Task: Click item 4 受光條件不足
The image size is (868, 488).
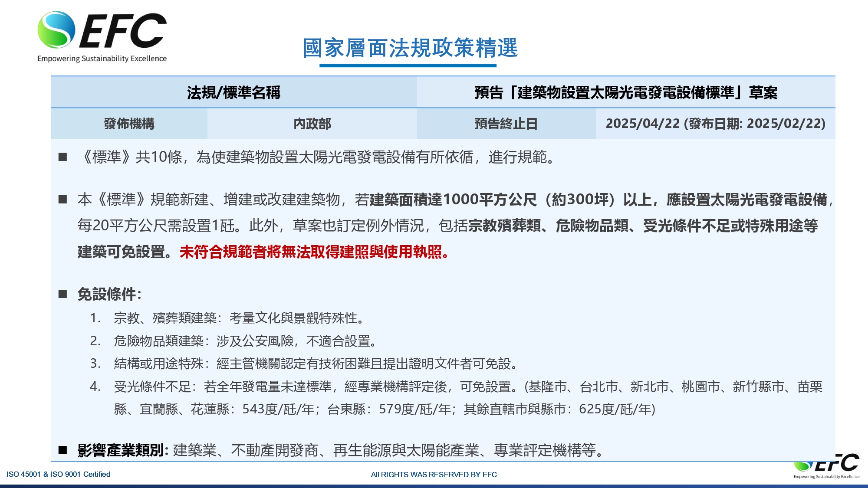Action: (456, 386)
